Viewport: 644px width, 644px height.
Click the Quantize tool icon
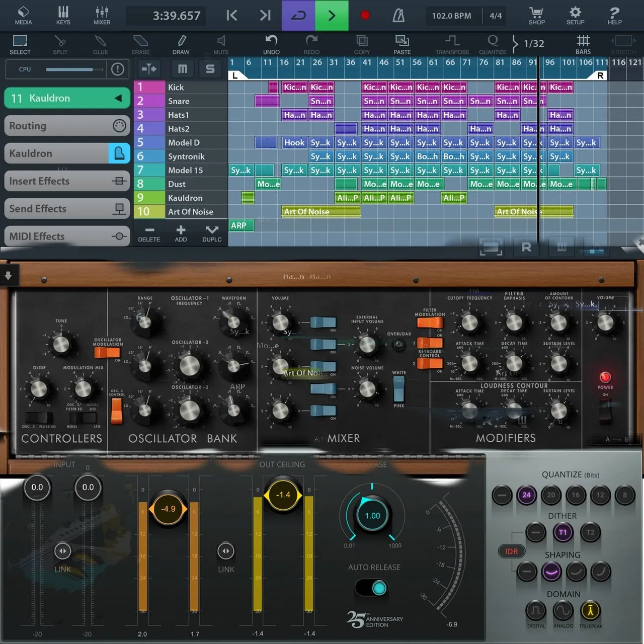493,44
